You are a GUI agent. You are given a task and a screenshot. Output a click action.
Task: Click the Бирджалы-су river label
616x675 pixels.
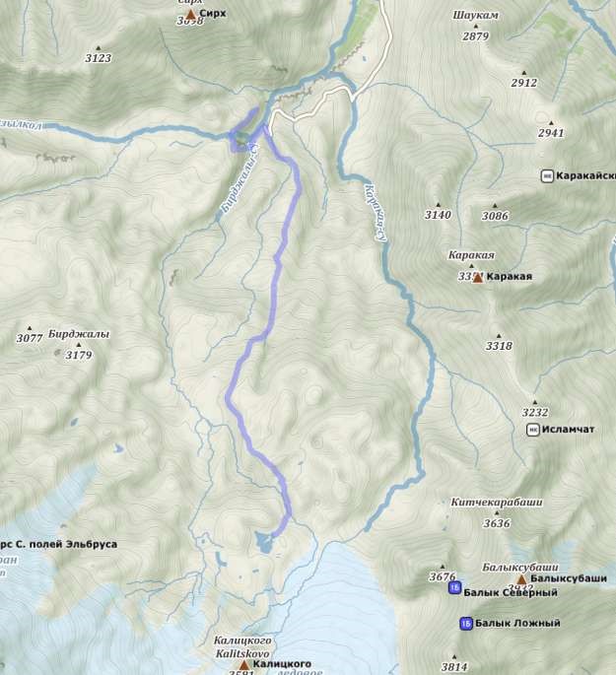point(240,179)
